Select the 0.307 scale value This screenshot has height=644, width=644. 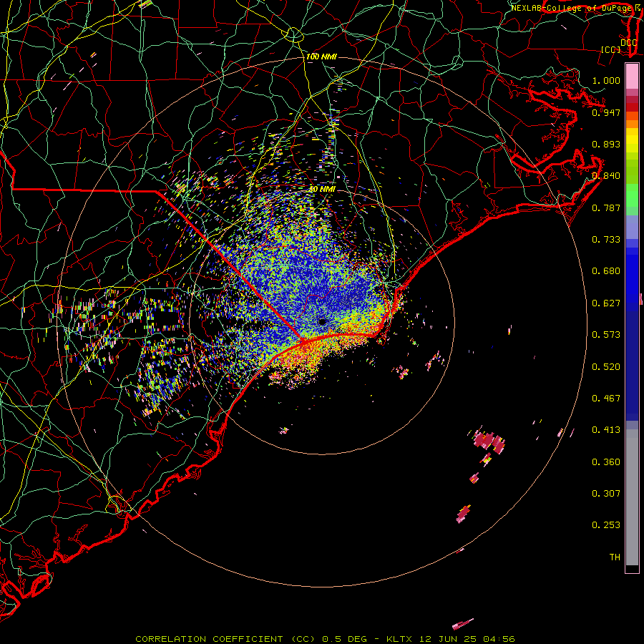coord(606,493)
